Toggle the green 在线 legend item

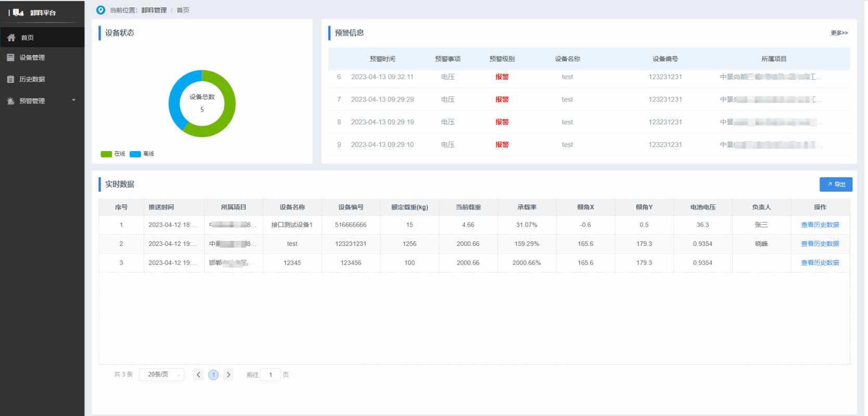[x=113, y=154]
